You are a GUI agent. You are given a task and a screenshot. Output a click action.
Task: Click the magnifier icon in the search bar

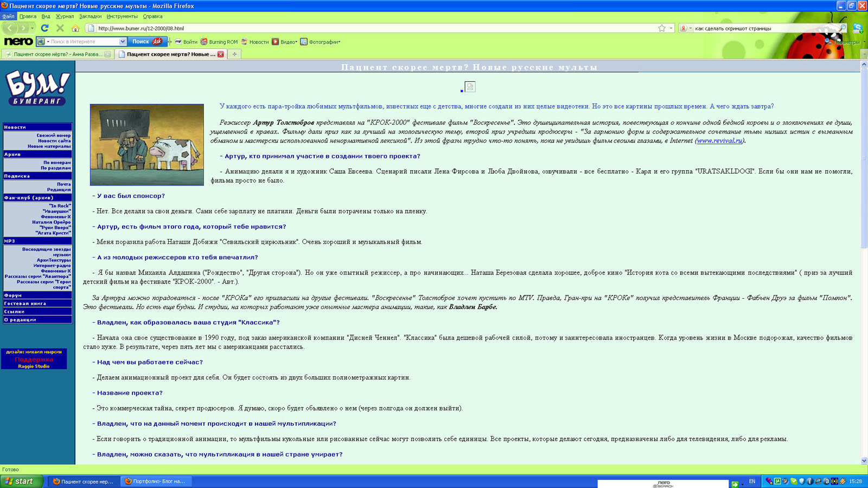tap(843, 28)
